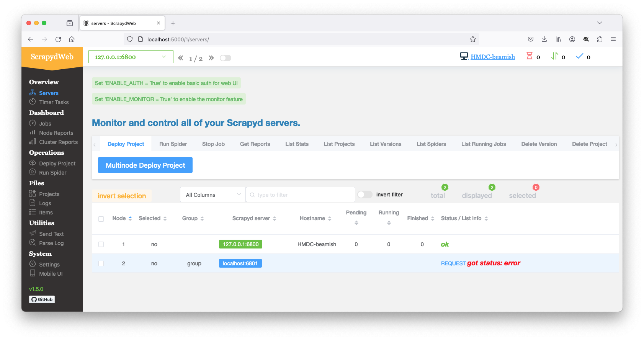Reload the page with browser refresh icon
The height and width of the screenshot is (340, 644).
tap(58, 39)
